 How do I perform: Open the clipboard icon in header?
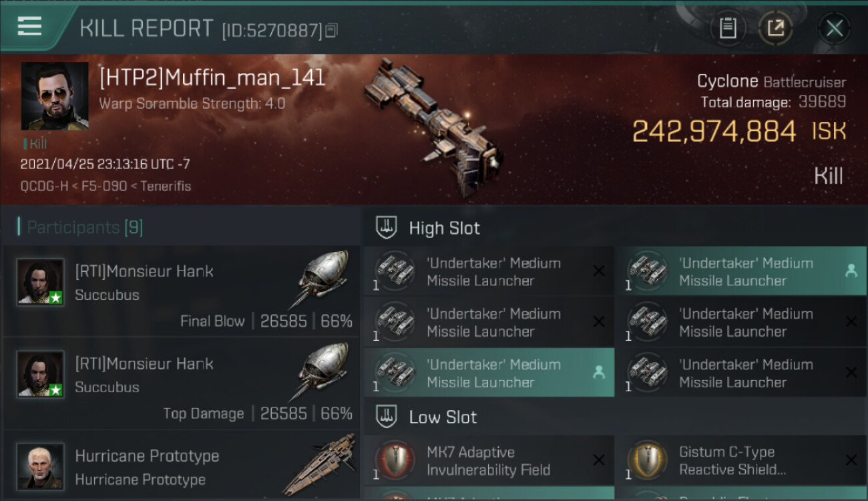(728, 28)
